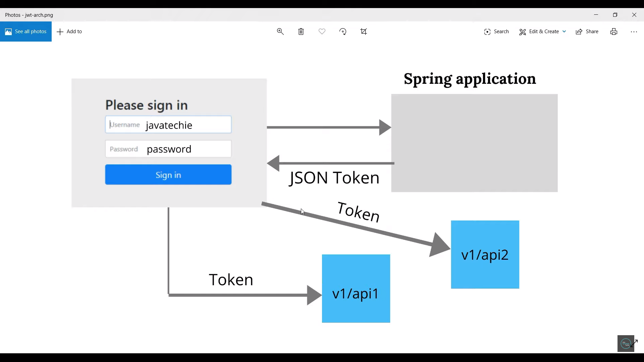Delete jwt-arch.png using the trash icon
This screenshot has height=362, width=644.
(x=301, y=32)
